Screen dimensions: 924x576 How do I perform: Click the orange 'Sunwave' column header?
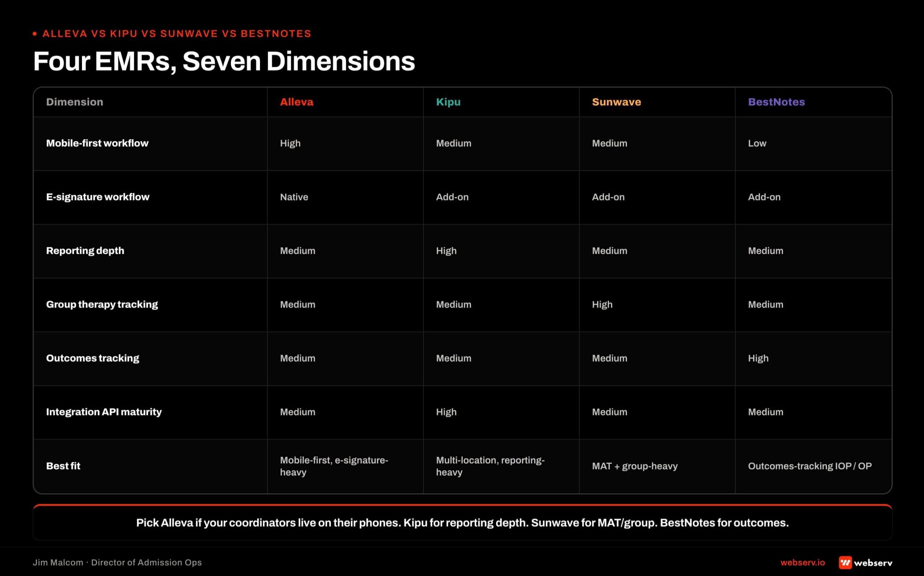(616, 102)
